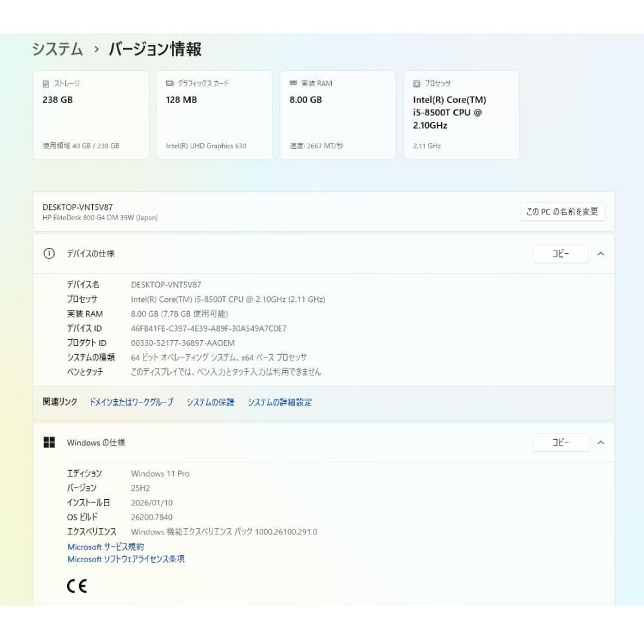Open the 238 GB storage card
The height and width of the screenshot is (644, 644).
point(91,115)
